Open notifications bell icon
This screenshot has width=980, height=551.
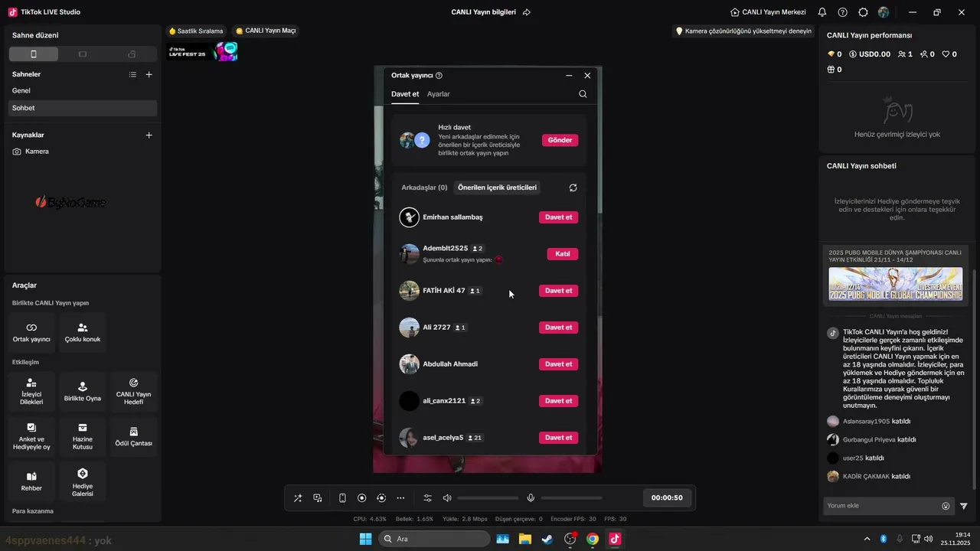coord(822,12)
